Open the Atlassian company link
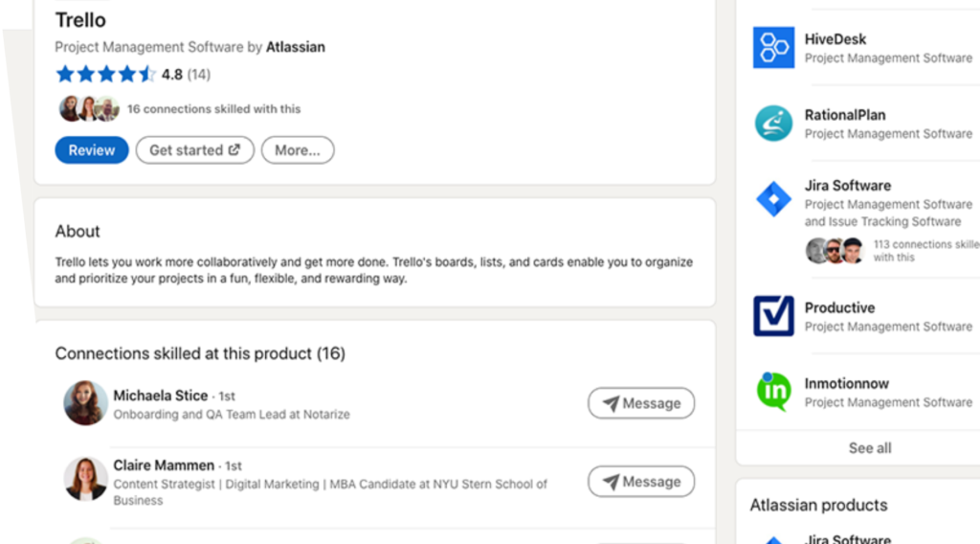This screenshot has height=544, width=980. tap(295, 47)
